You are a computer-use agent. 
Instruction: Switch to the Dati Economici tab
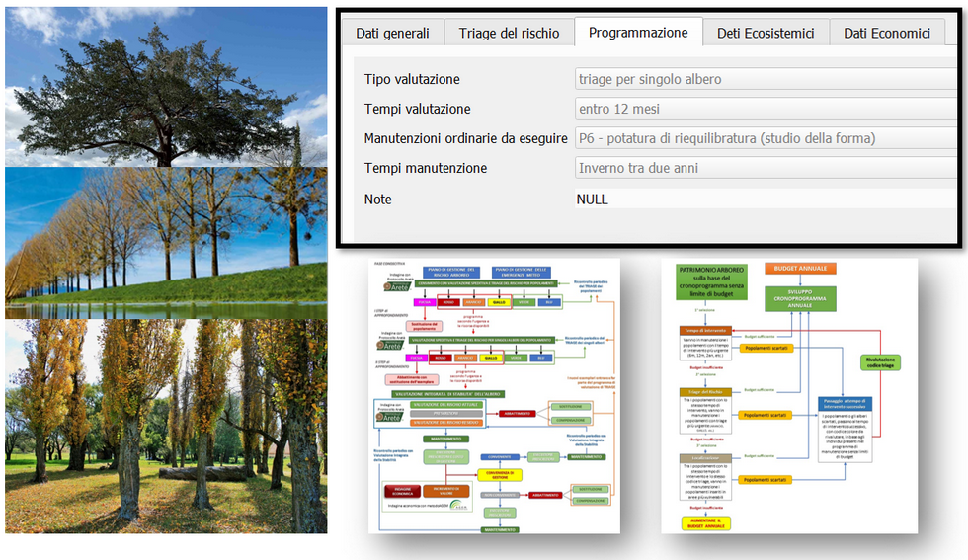coord(887,34)
